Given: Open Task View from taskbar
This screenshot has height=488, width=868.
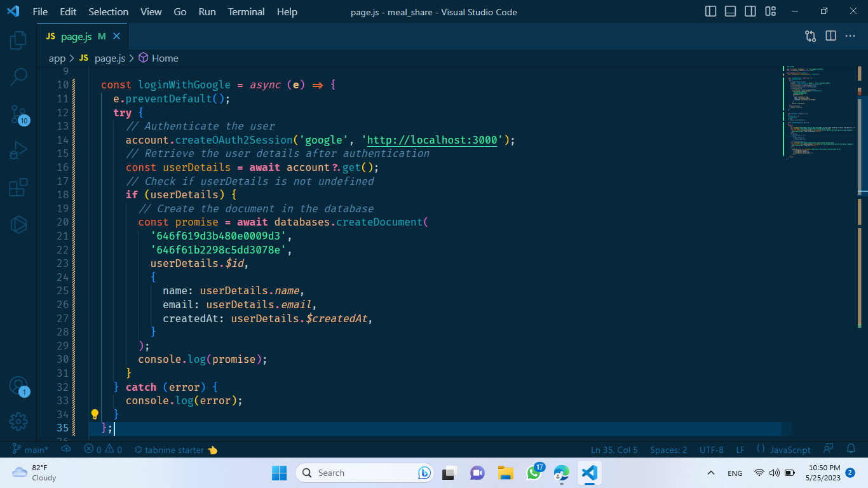Looking at the screenshot, I should (451, 473).
